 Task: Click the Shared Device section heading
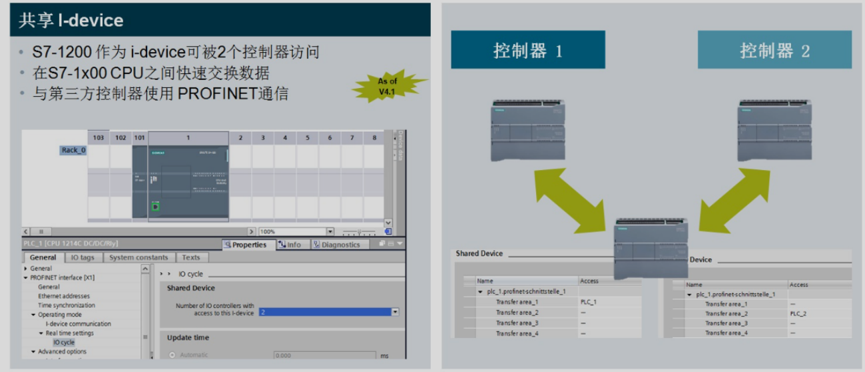click(191, 288)
